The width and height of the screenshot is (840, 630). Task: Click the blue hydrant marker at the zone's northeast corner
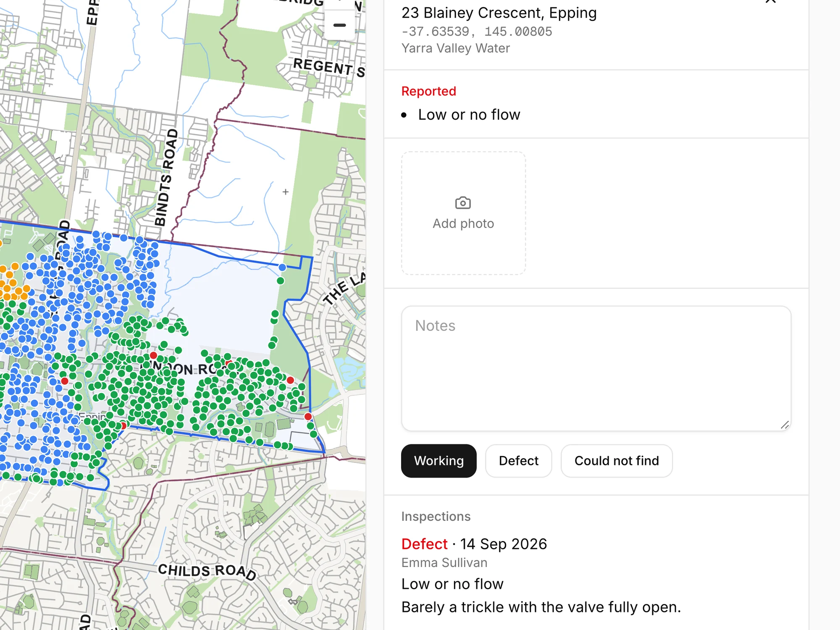(x=282, y=268)
